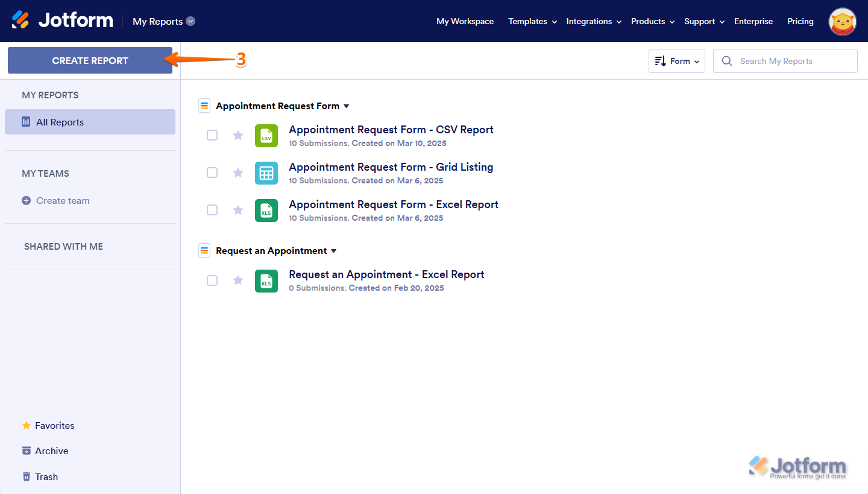Click the CREATE REPORT button
The width and height of the screenshot is (868, 494).
tap(89, 60)
